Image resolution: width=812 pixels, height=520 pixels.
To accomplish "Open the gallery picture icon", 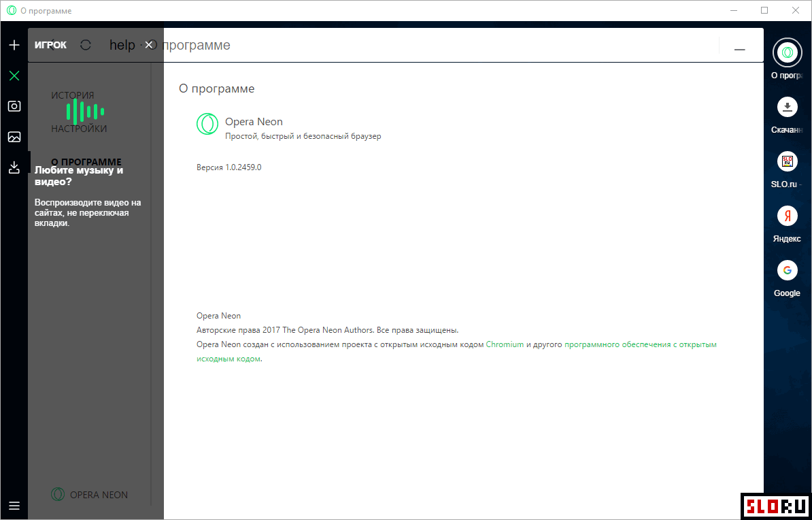I will click(x=14, y=137).
